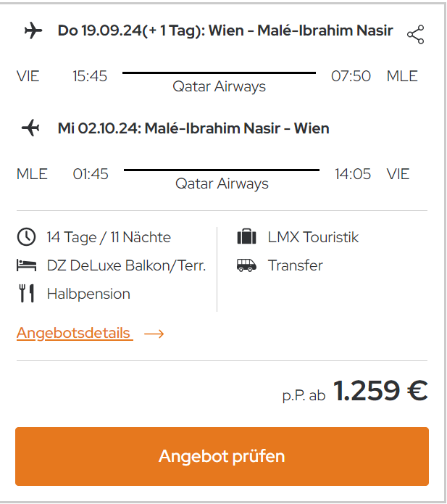447x504 pixels.
Task: Click the share icon at top right
Action: coord(416,34)
